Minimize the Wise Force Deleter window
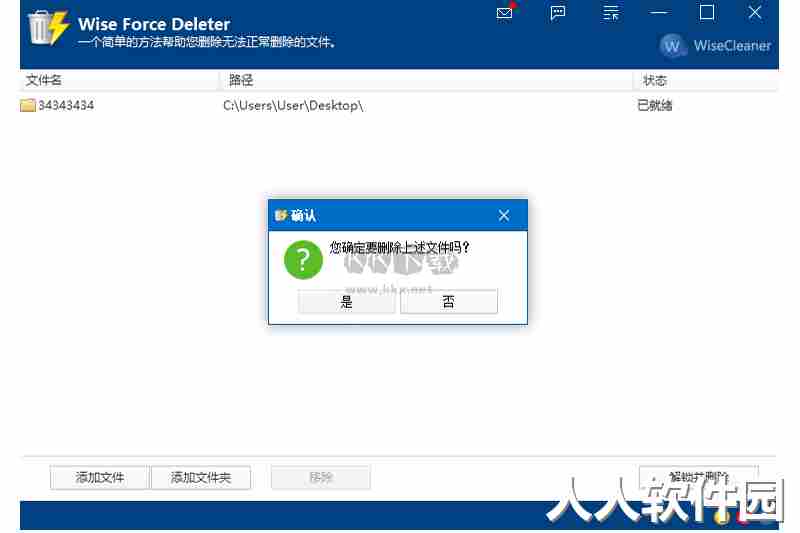The width and height of the screenshot is (800, 533). pyautogui.click(x=659, y=12)
